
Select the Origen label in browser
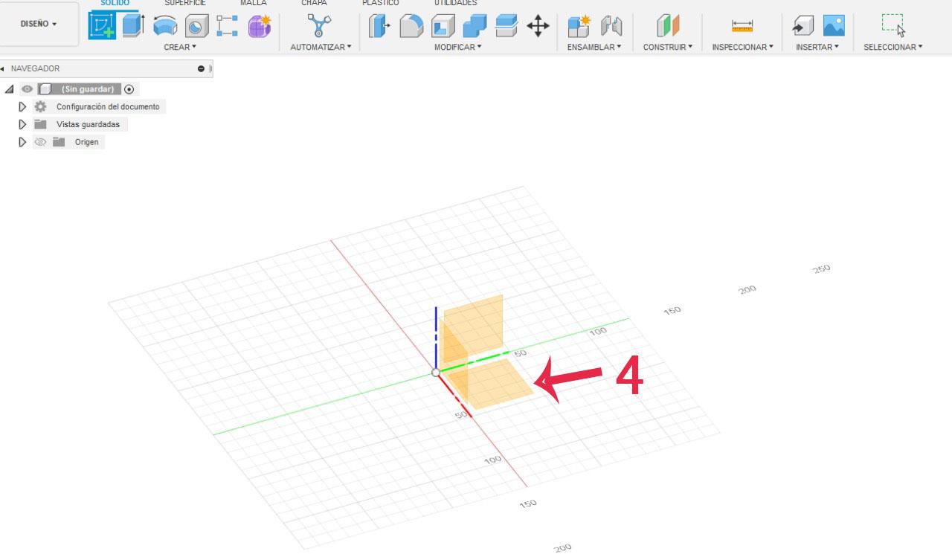click(x=86, y=142)
